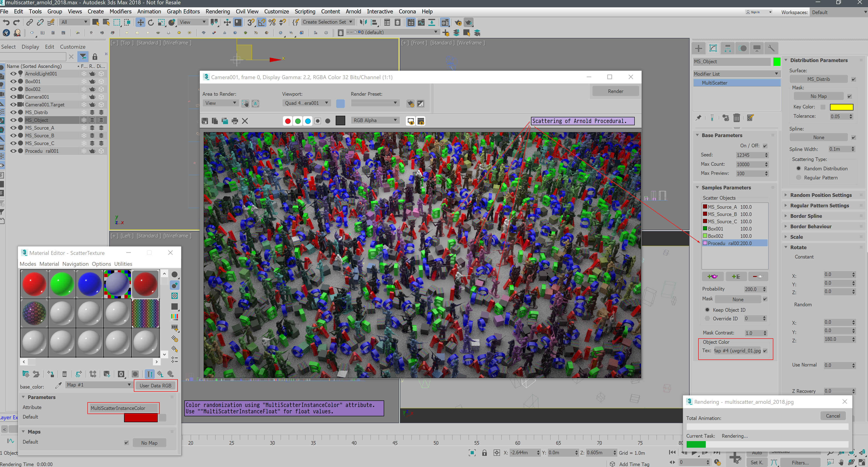
Task: Open the Graph Editors menu
Action: pyautogui.click(x=183, y=11)
